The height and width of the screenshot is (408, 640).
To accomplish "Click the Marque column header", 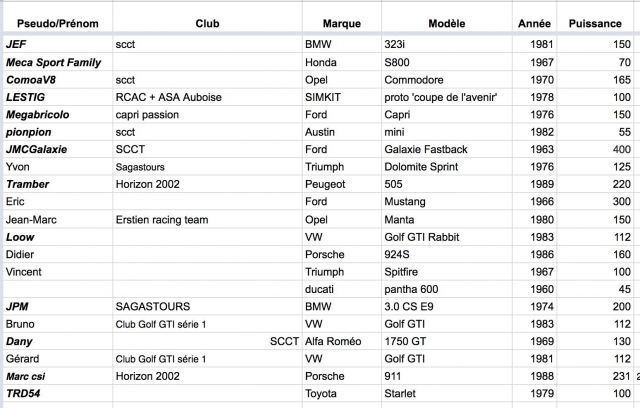I will [x=342, y=22].
